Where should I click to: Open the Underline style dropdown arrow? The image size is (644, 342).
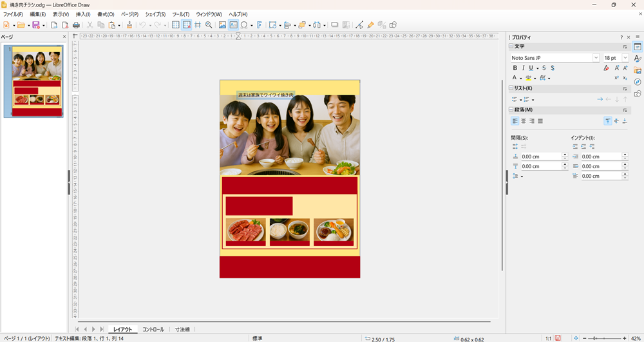pos(537,68)
